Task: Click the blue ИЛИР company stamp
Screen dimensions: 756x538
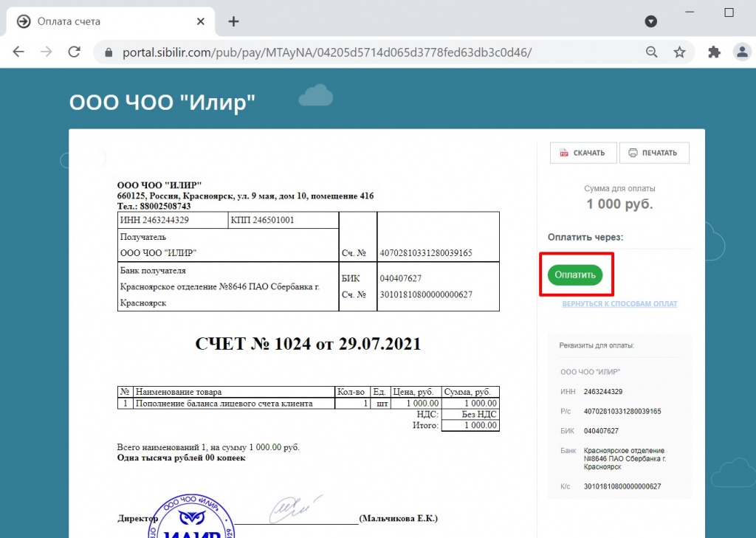Action: (191, 517)
